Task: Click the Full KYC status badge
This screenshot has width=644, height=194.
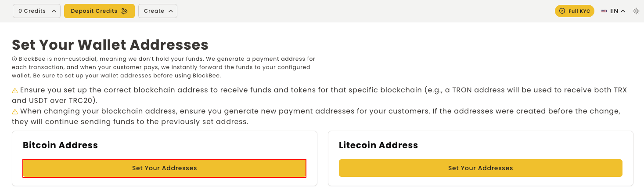Action: pyautogui.click(x=574, y=11)
